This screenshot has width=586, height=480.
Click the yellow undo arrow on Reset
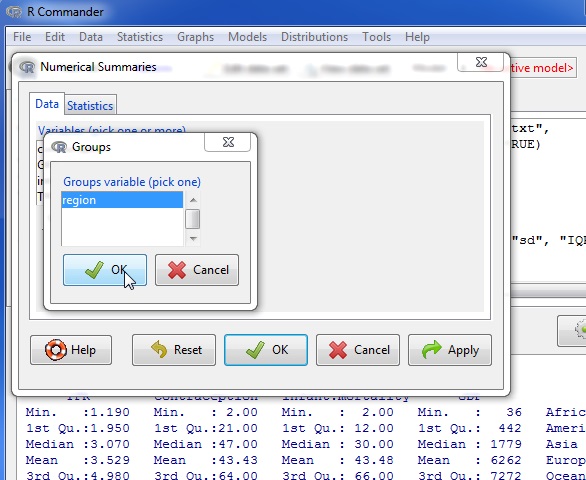tap(159, 349)
